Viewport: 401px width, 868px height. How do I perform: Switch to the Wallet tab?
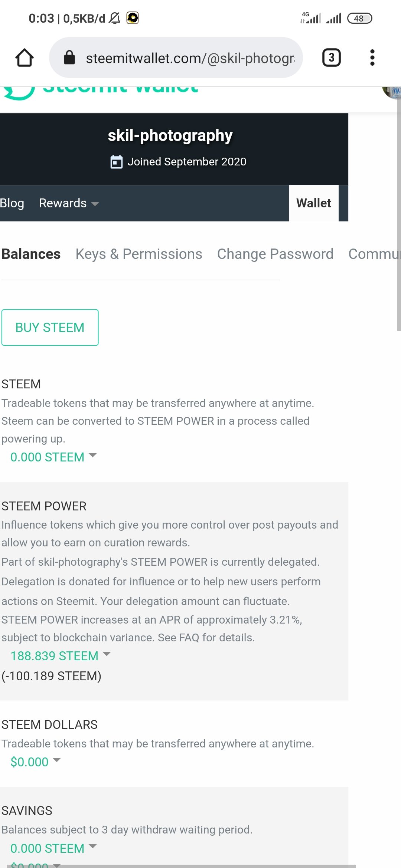[314, 203]
